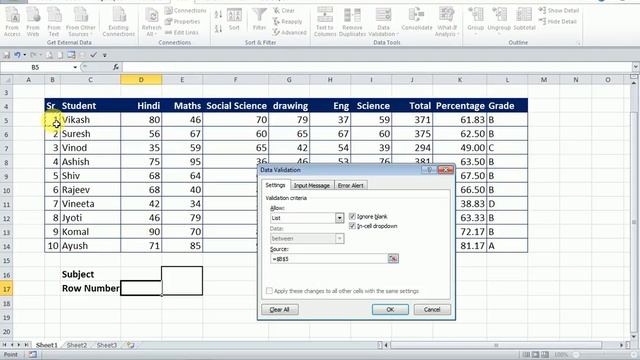Viewport: 640px width, 360px height.
Task: Click Hide Detail in Outline group
Action: [x=558, y=22]
